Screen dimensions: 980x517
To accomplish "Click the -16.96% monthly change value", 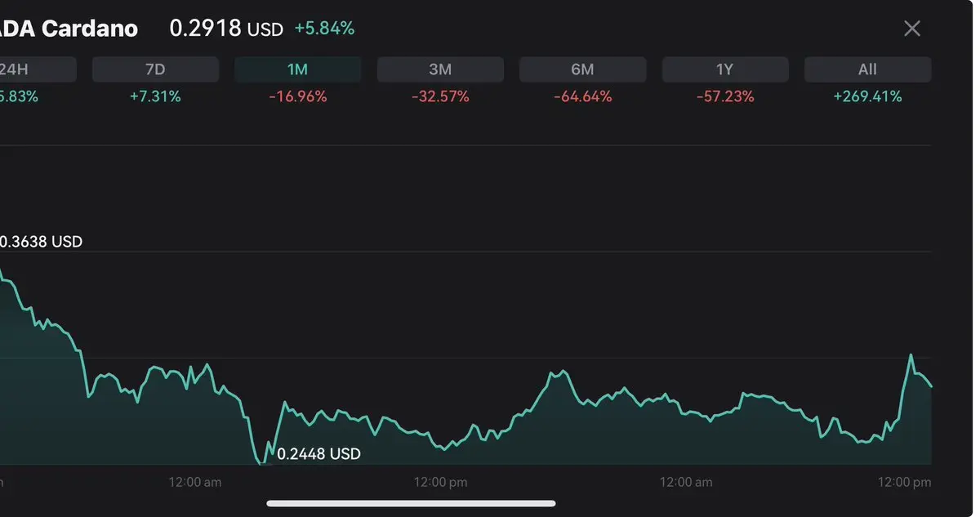I will point(297,96).
